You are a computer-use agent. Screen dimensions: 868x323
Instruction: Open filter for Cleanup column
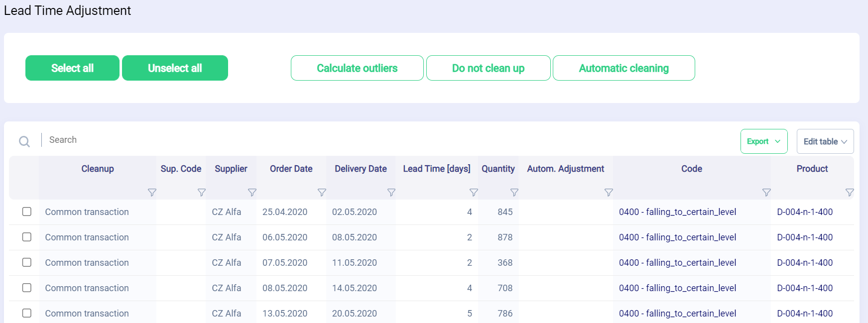point(152,193)
